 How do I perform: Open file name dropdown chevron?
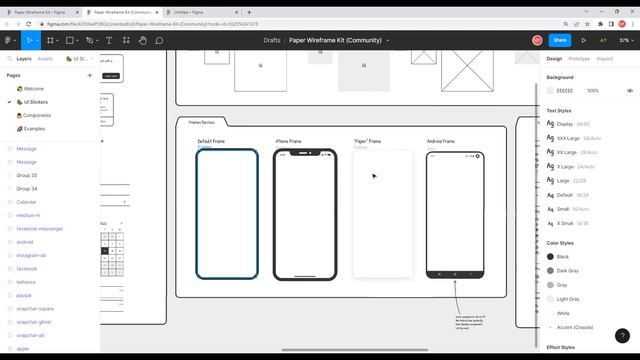(x=388, y=40)
